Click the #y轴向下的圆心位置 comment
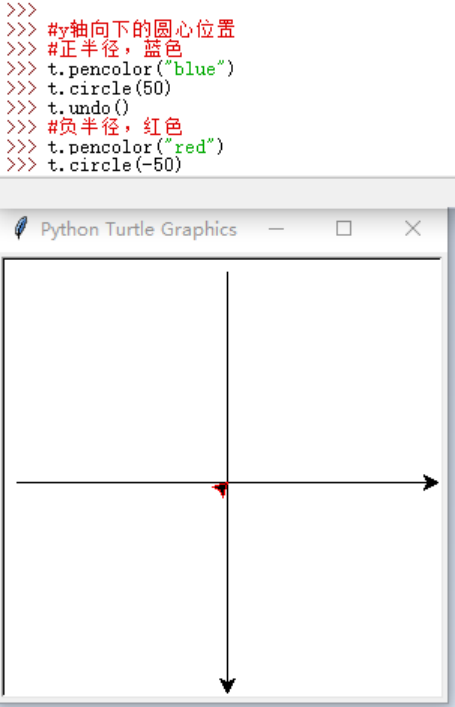The image size is (455, 707). pyautogui.click(x=141, y=29)
